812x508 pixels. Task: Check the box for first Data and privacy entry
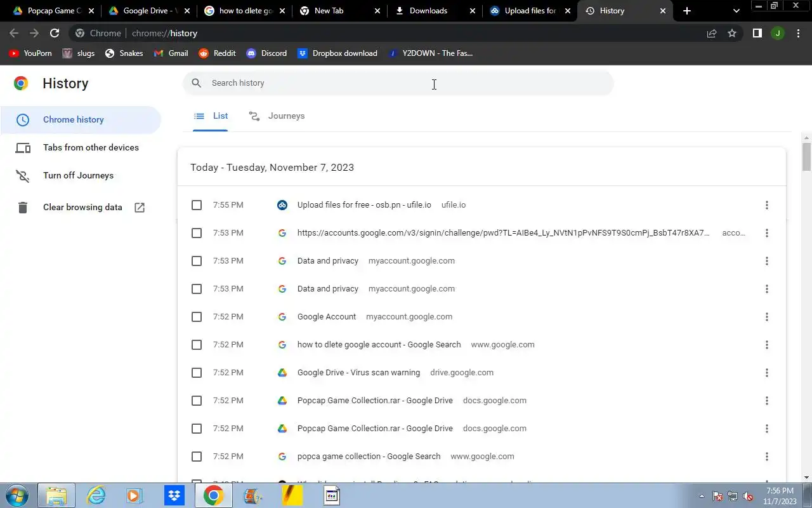click(x=197, y=261)
